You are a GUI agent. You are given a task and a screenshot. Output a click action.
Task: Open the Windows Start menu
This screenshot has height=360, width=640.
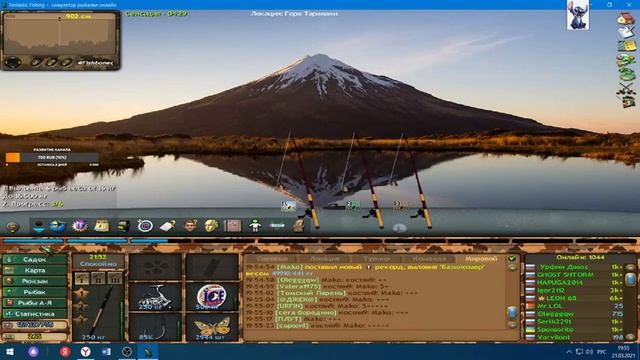pyautogui.click(x=10, y=352)
